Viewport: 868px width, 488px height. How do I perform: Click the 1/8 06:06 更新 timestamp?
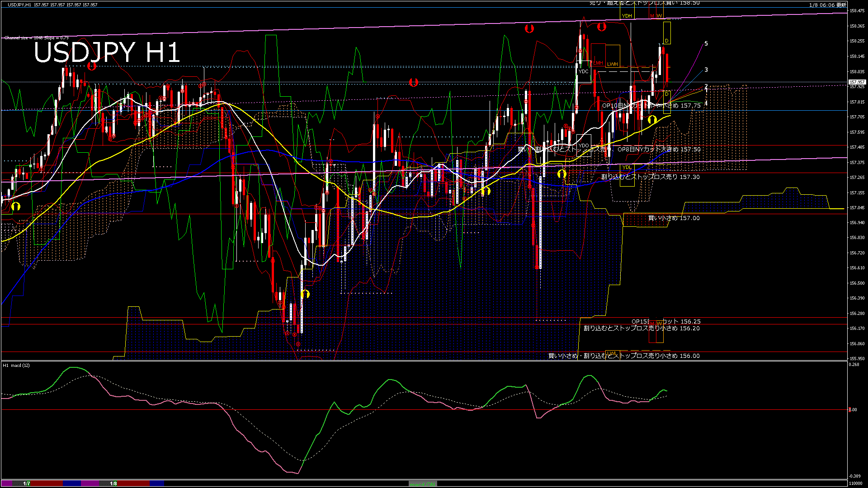click(827, 5)
